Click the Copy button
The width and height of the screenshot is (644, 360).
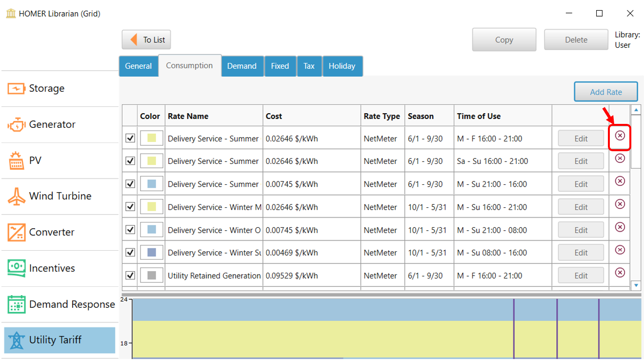[504, 40]
